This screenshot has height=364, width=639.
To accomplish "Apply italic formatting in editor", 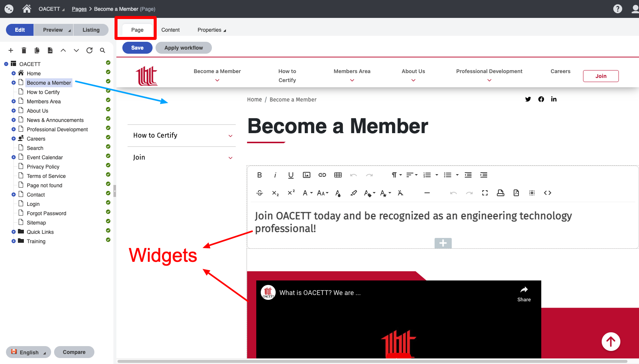I will pos(275,175).
